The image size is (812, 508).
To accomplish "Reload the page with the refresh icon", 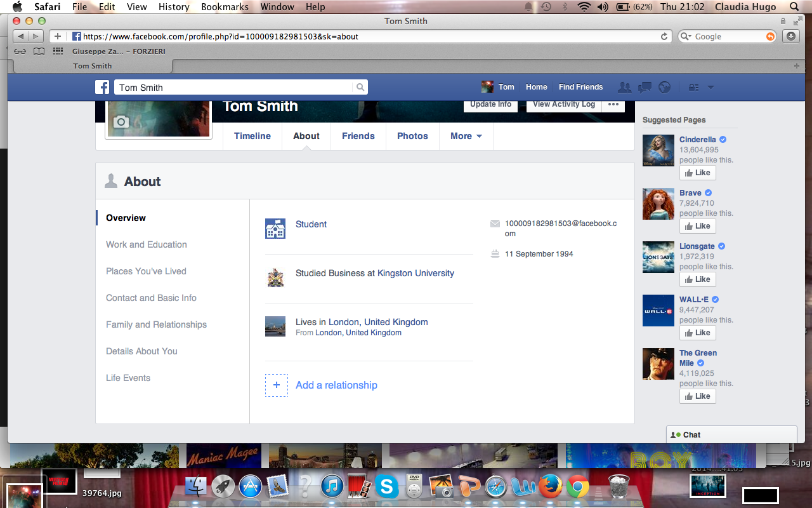I will [664, 36].
